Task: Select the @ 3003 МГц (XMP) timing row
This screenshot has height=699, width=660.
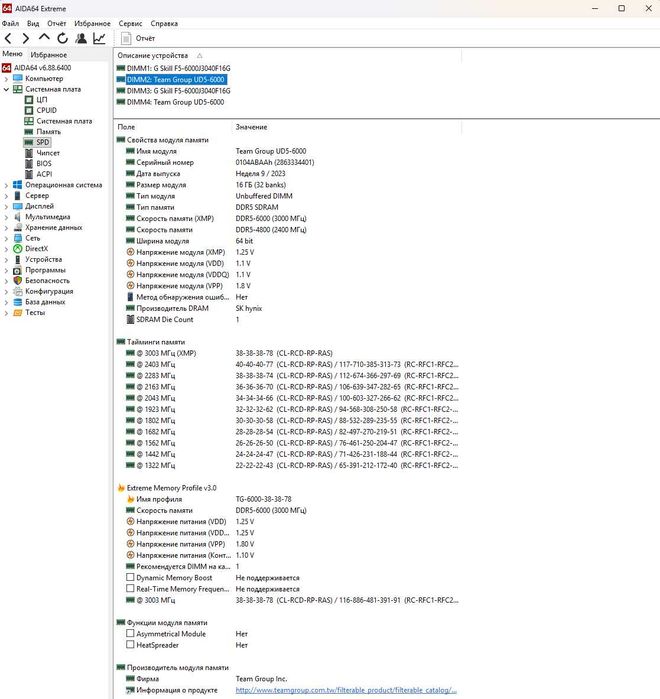Action: (287, 353)
